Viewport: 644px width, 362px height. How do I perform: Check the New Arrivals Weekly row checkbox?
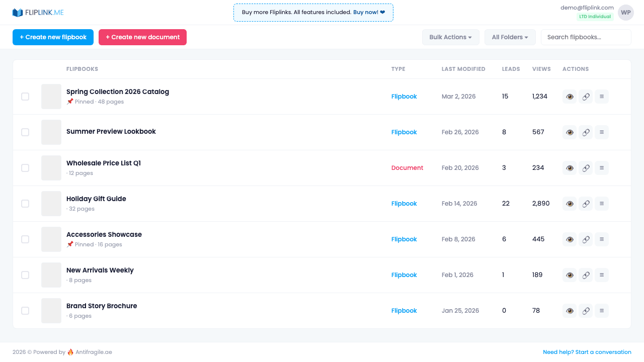pos(25,275)
